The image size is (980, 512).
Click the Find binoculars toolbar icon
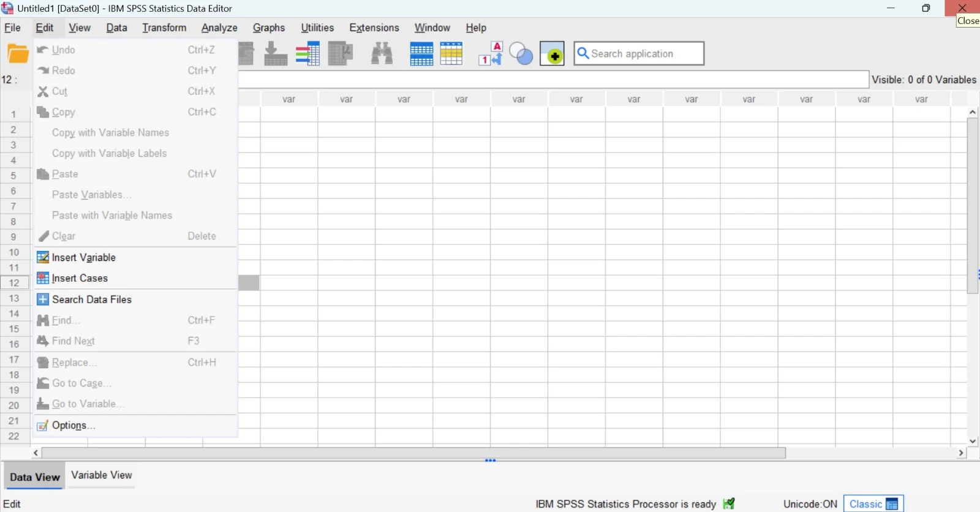pyautogui.click(x=382, y=54)
